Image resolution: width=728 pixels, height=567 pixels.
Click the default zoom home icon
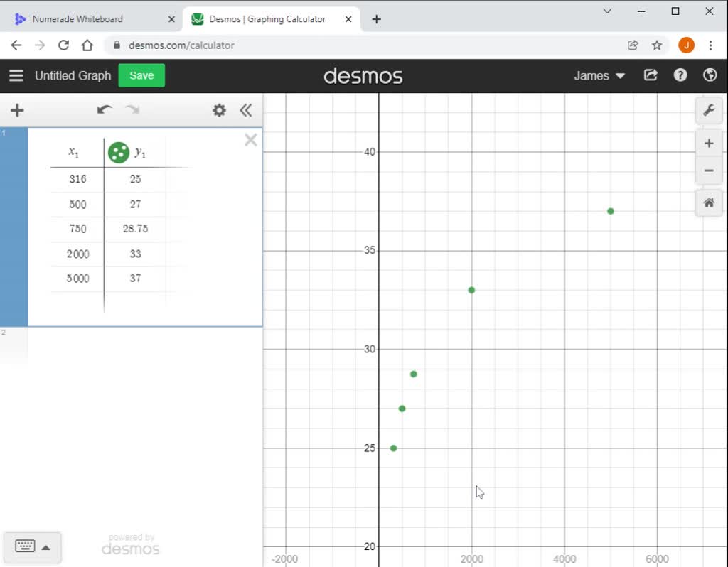[708, 202]
